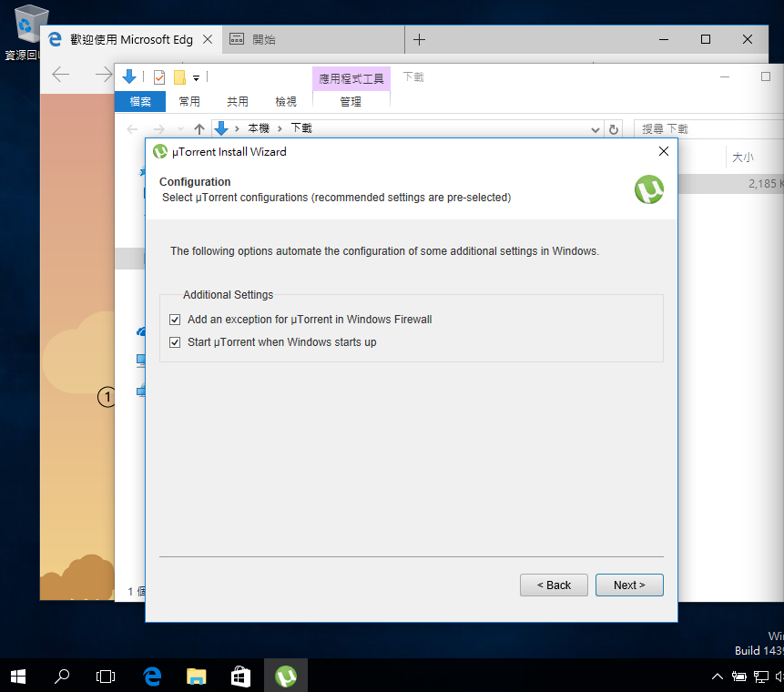Open taskbar search magnifier
Image resolution: width=784 pixels, height=692 pixels.
point(62,677)
